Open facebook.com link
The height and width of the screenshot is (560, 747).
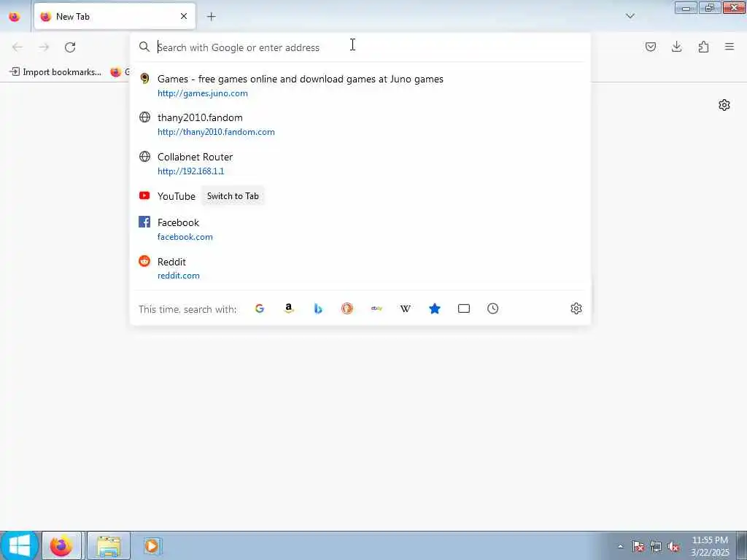(x=185, y=237)
